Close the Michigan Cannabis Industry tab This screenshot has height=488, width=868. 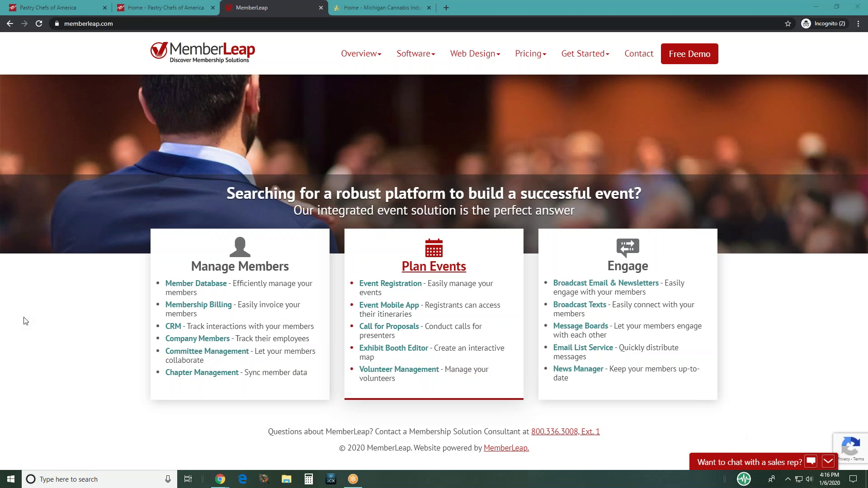point(429,8)
